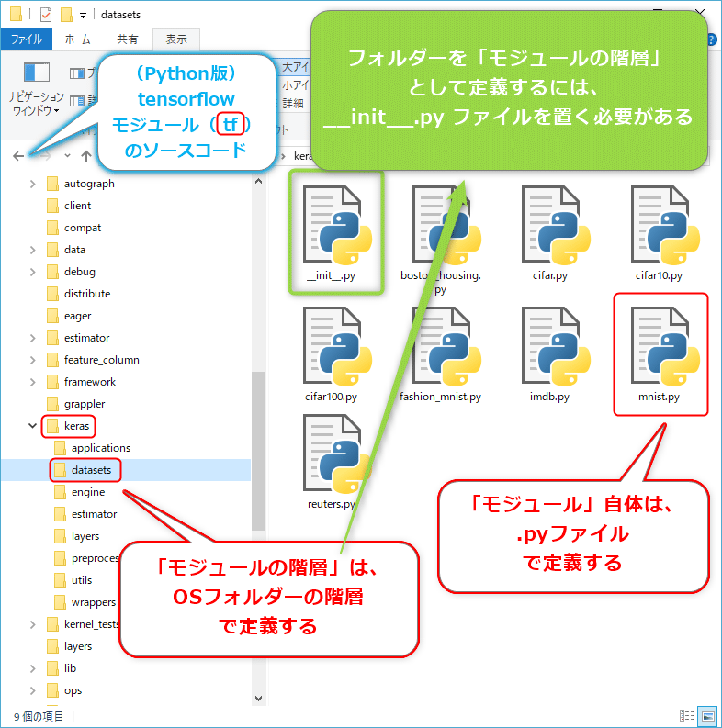Expand the autograph folder node
This screenshot has height=728, width=722.
pyautogui.click(x=32, y=184)
